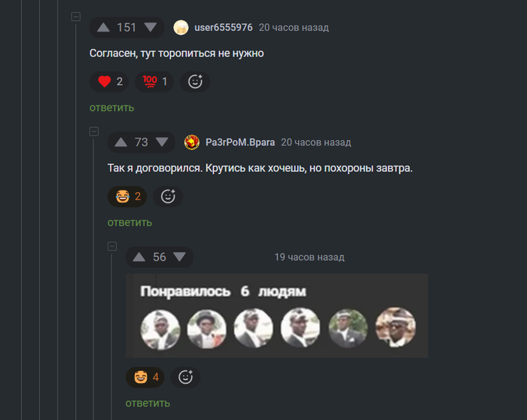Reply to 'Согласен, тут торопиться не нужно'

(x=112, y=108)
